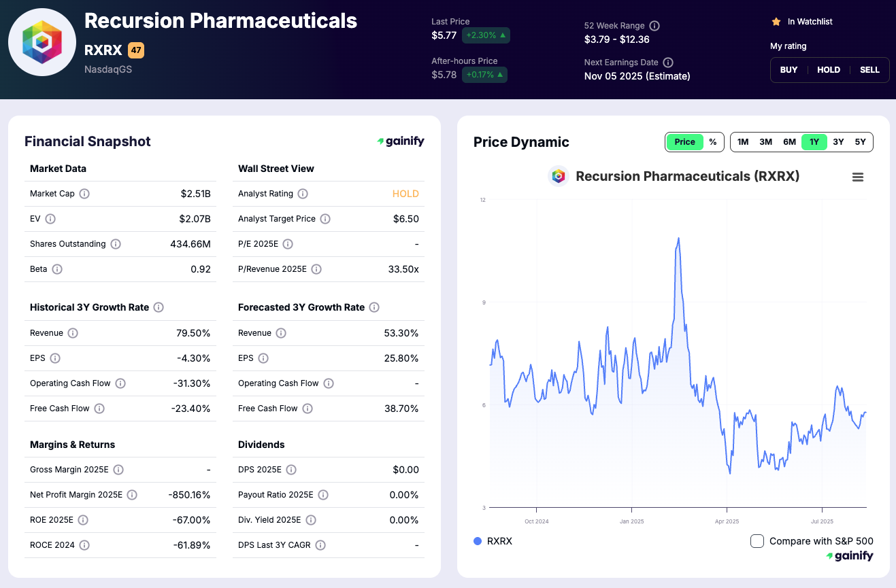Click info icon beside Forecasted 3Y Growth Rate
The image size is (896, 588).
(x=374, y=307)
